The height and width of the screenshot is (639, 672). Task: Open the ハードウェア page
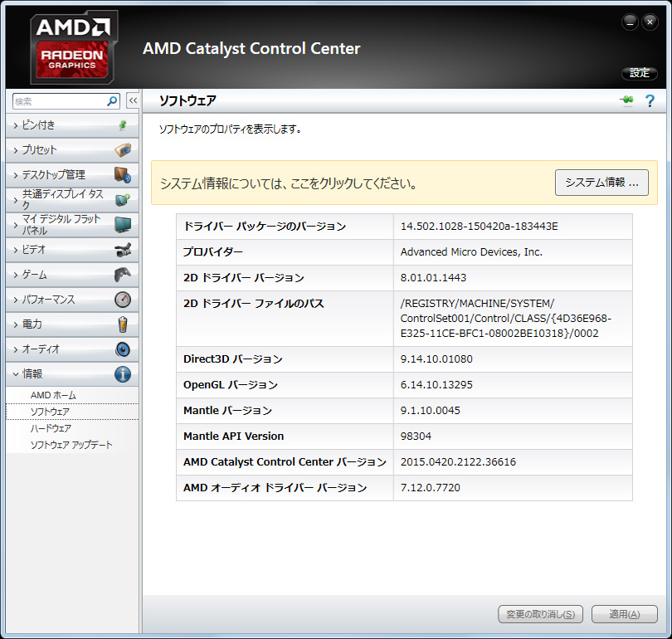51,428
